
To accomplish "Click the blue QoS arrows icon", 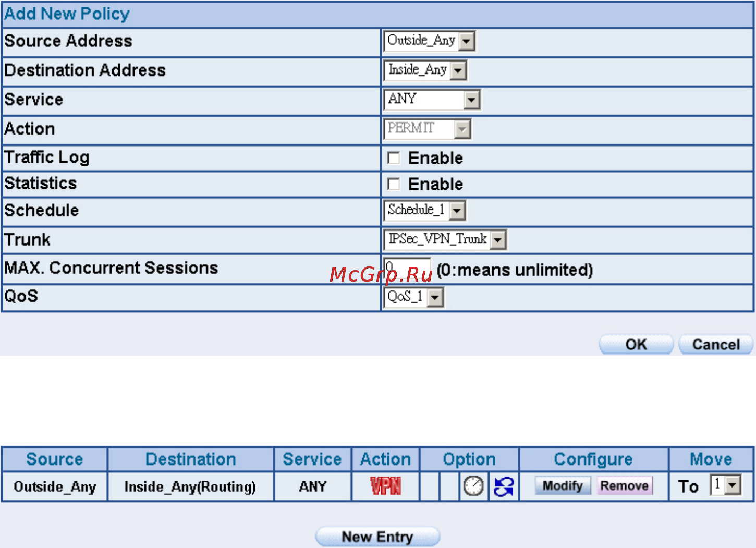I will [x=503, y=486].
